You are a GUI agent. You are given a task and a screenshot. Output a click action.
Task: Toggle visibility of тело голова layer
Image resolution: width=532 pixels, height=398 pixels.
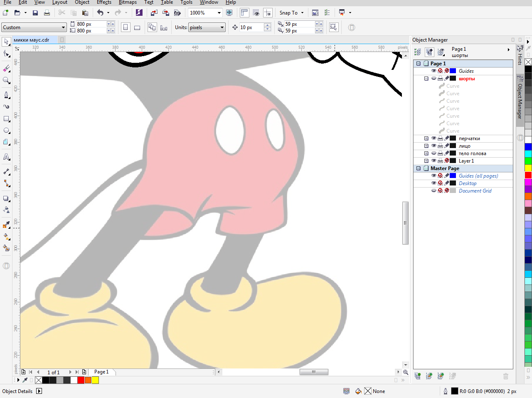[433, 153]
